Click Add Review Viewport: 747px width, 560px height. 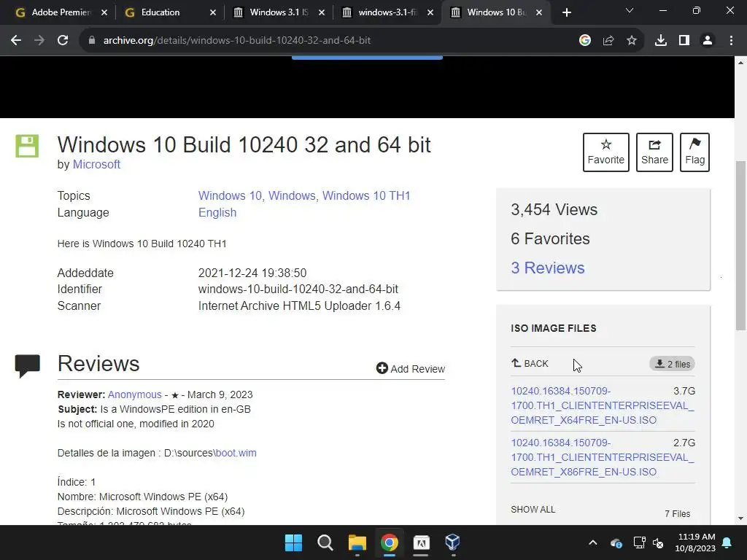click(x=410, y=368)
